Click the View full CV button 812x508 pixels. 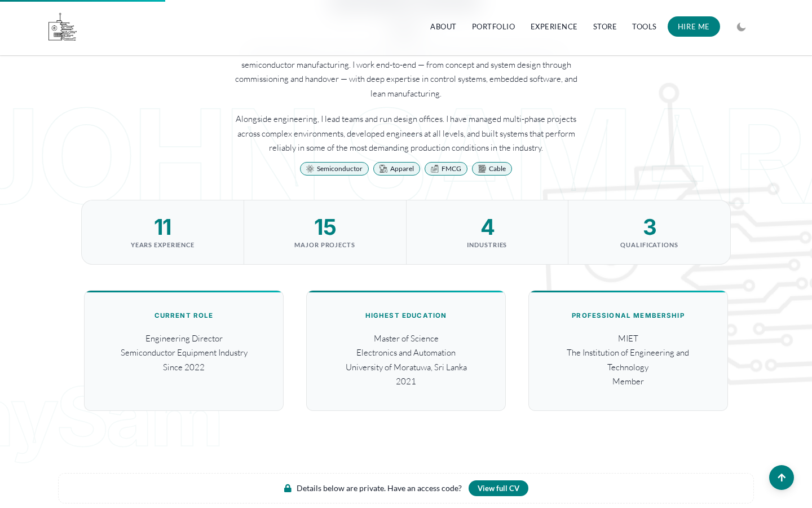(498, 488)
